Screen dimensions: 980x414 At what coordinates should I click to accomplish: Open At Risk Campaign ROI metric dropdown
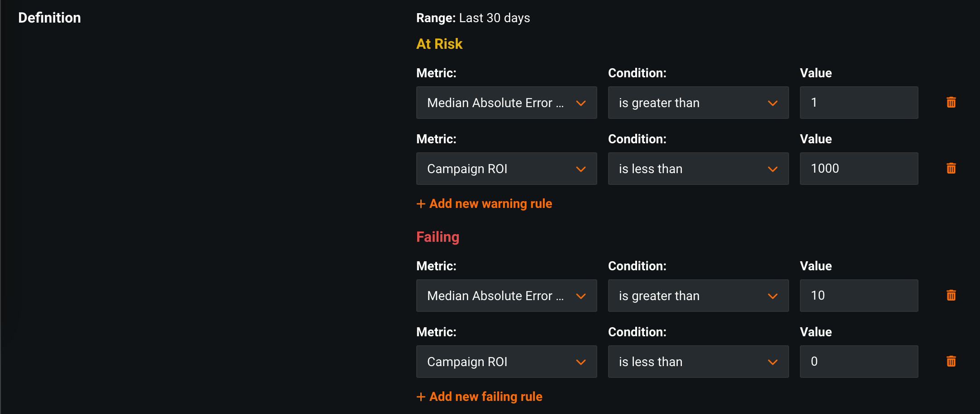[x=506, y=169]
